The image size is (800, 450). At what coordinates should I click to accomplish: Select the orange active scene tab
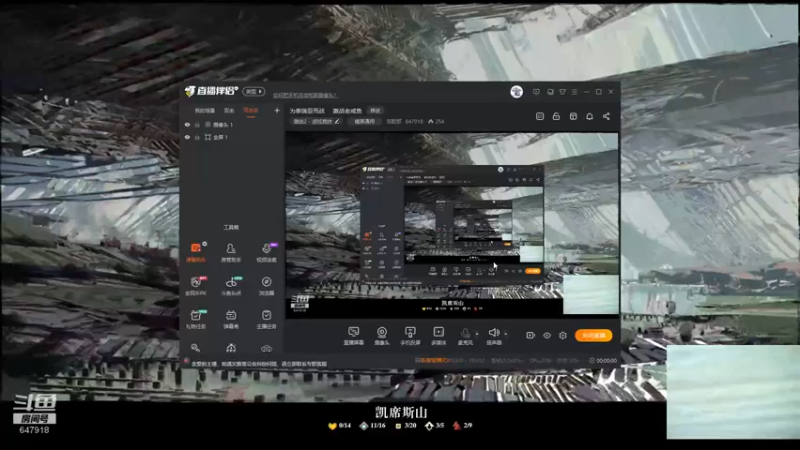[x=251, y=110]
